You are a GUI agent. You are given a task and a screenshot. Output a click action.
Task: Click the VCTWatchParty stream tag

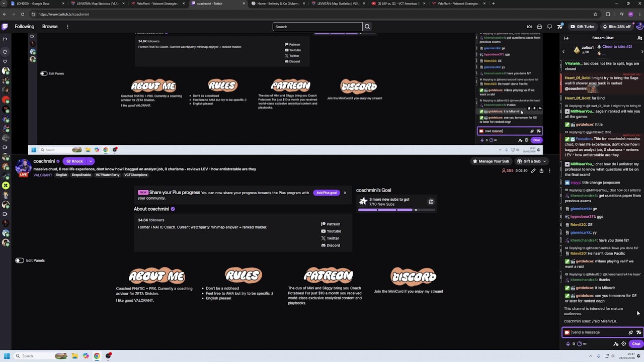tap(108, 175)
